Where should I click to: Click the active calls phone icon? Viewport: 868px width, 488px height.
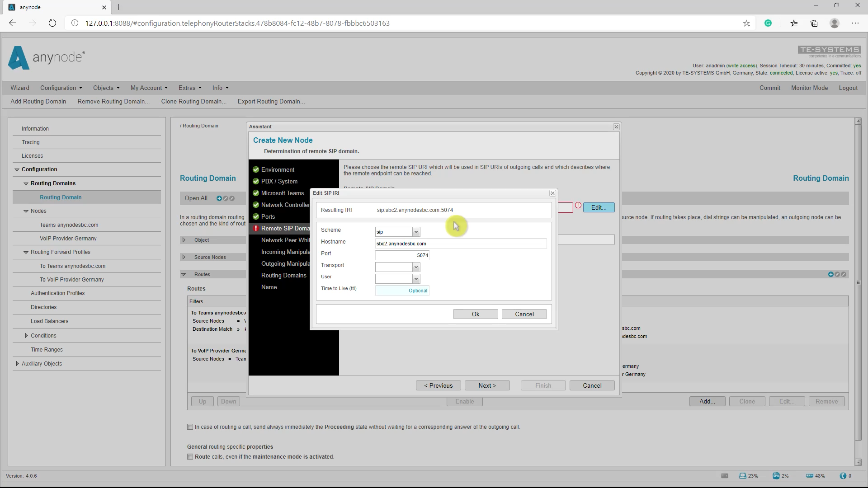[x=843, y=476]
